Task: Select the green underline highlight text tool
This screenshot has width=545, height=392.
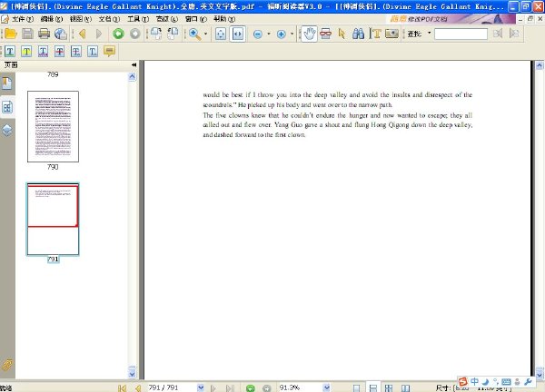Action: (10, 52)
